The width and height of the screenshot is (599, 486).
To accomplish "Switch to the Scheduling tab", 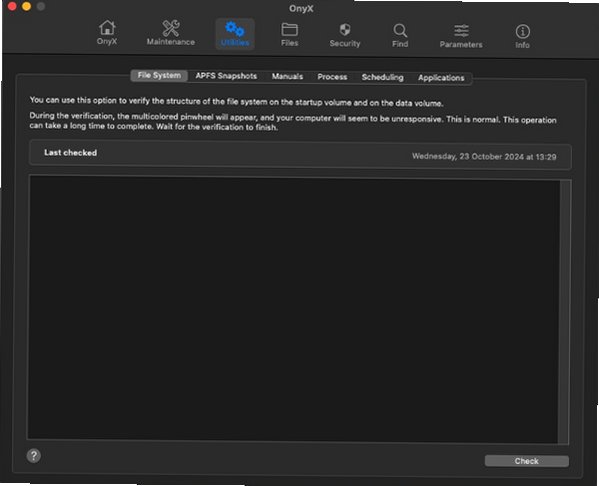I will coord(382,77).
